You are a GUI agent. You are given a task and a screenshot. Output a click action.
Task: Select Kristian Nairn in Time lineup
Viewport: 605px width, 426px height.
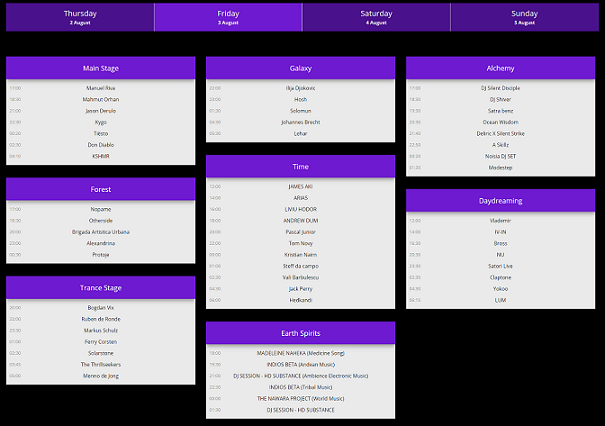(x=301, y=255)
